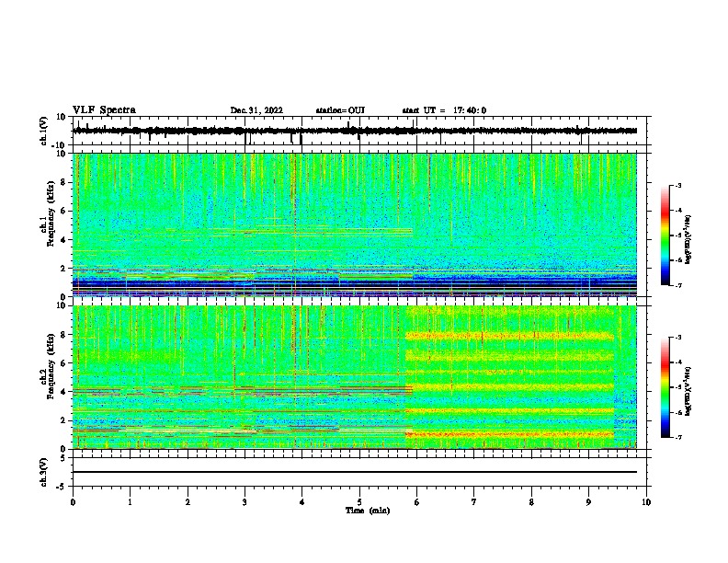Click the "4" kHz tick on ch.1 frequency axis

point(63,240)
